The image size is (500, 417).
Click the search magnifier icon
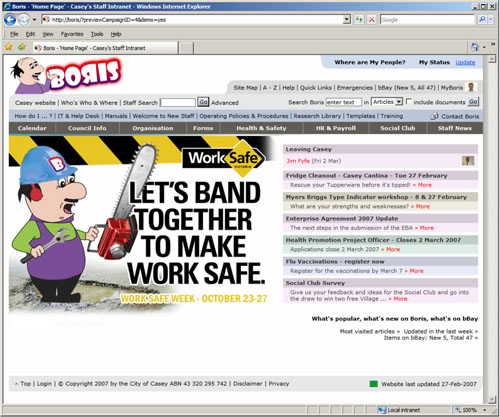point(482,20)
